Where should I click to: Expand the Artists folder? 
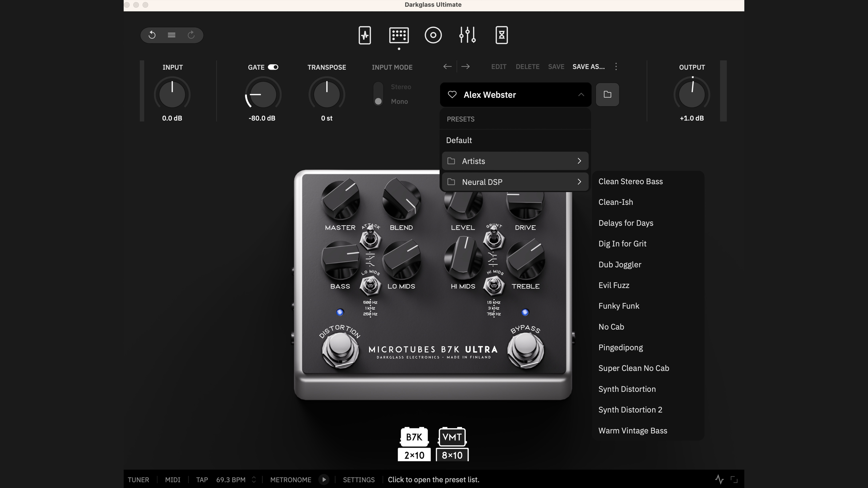click(515, 161)
